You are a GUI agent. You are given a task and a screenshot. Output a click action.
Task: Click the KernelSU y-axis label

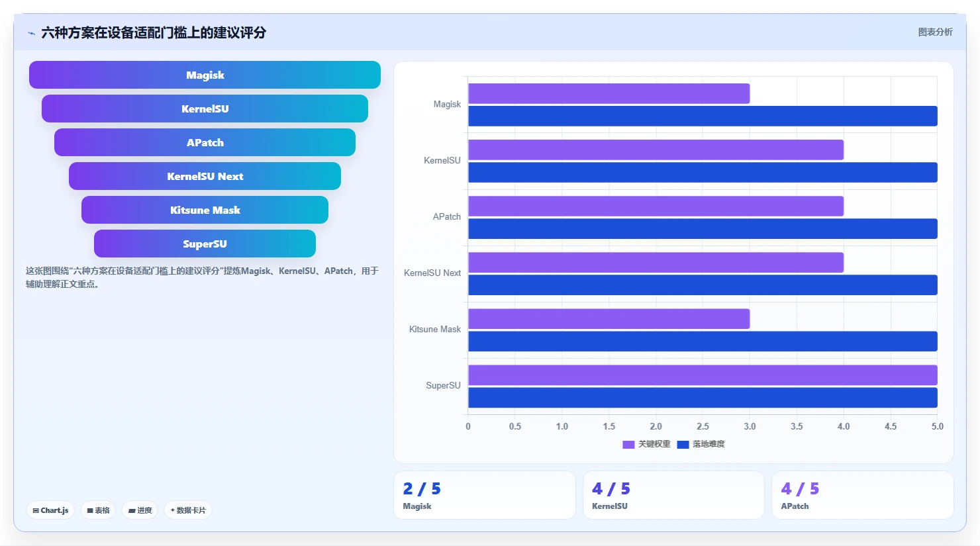pyautogui.click(x=442, y=160)
